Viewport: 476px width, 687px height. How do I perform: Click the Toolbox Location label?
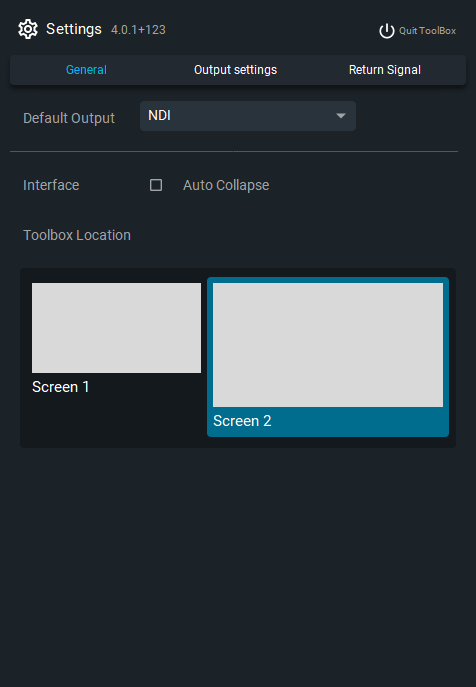click(77, 235)
